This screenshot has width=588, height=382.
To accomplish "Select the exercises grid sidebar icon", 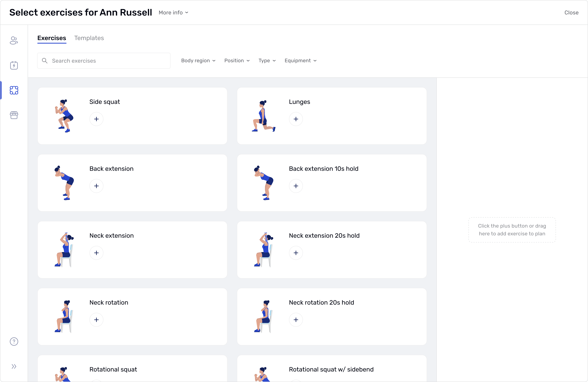I will coord(14,90).
